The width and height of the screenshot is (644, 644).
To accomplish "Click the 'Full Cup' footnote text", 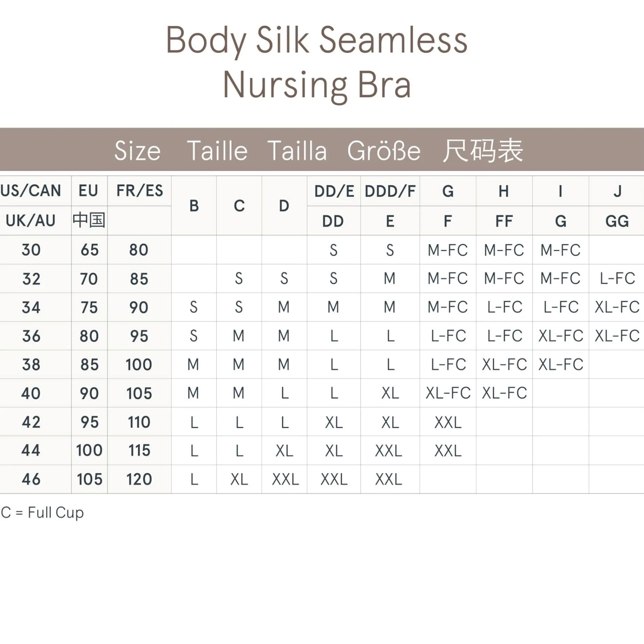I will pos(55,513).
